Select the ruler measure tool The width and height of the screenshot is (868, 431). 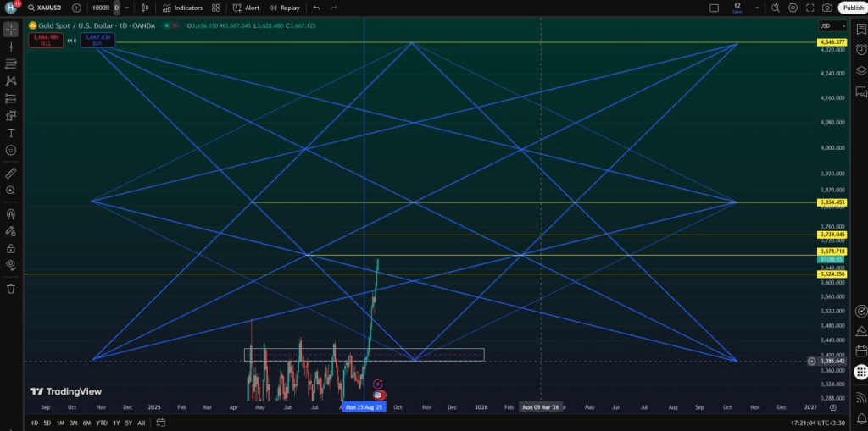[11, 173]
